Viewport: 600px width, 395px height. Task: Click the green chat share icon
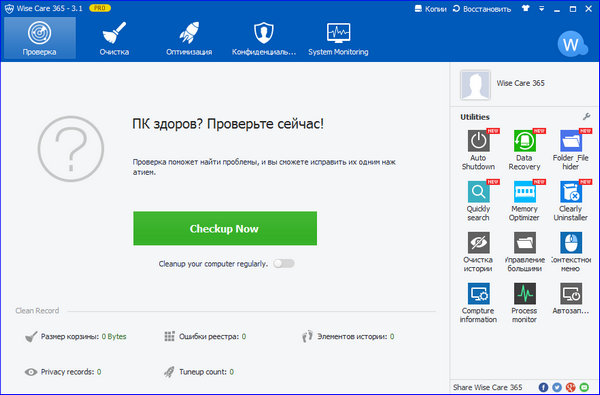pos(584,387)
